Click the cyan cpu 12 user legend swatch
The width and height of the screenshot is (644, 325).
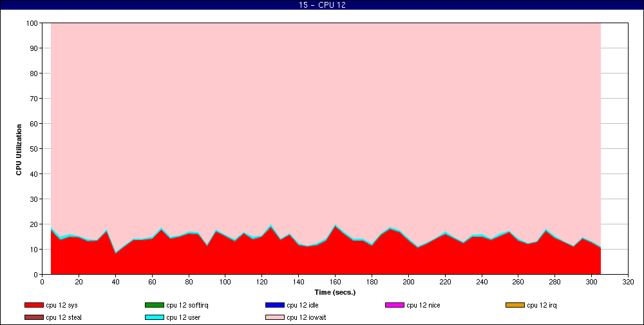pyautogui.click(x=154, y=318)
